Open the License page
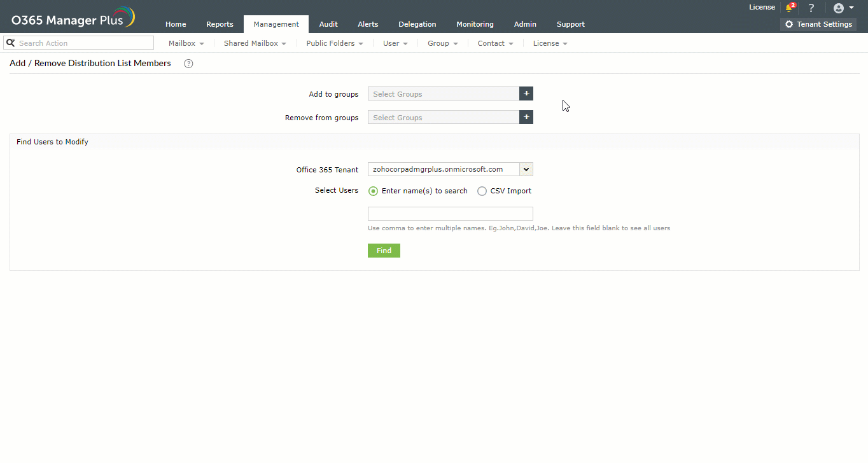Image resolution: width=868 pixels, height=463 pixels. pos(762,7)
